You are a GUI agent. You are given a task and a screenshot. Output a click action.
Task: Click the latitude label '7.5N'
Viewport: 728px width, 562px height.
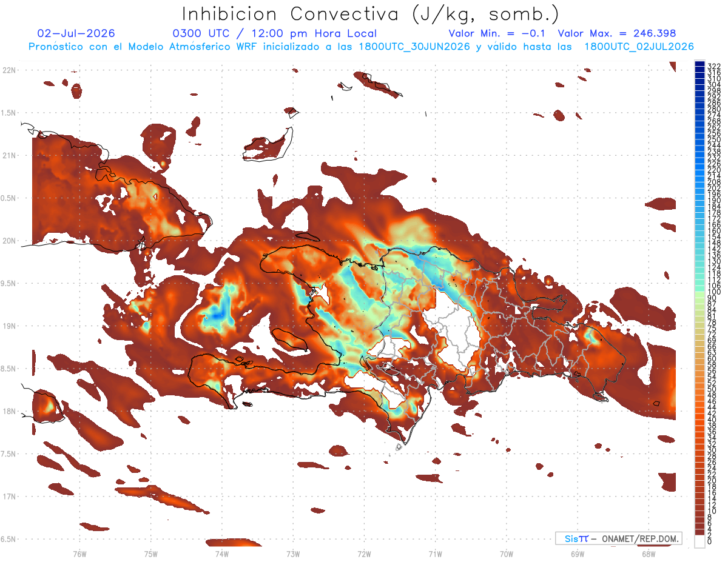(x=8, y=454)
